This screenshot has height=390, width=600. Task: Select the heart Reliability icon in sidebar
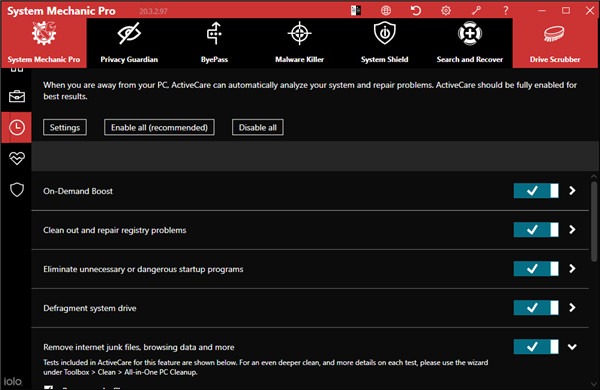[17, 158]
